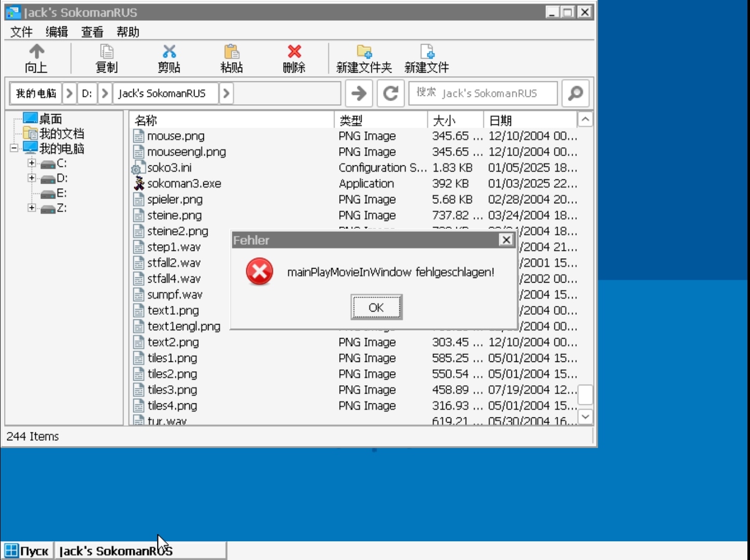This screenshot has height=560, width=750.
Task: Click the Cut (剪贴) scissors icon
Action: coord(169,51)
